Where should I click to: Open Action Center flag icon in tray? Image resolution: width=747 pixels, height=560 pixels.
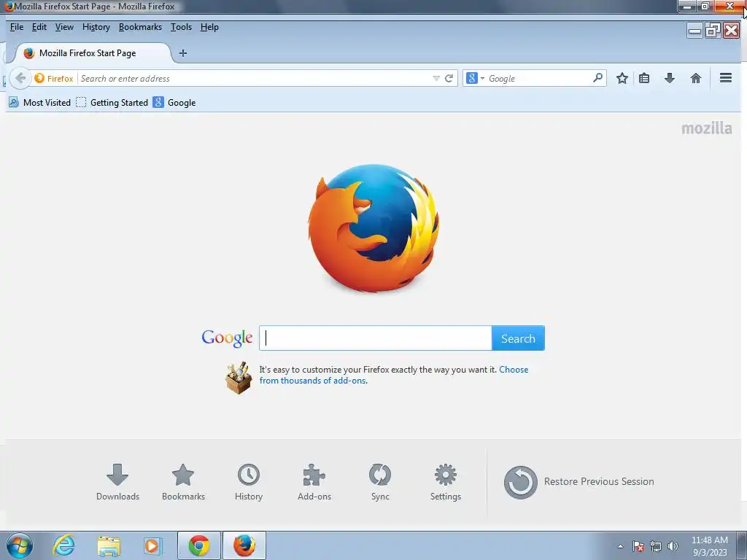pos(638,546)
